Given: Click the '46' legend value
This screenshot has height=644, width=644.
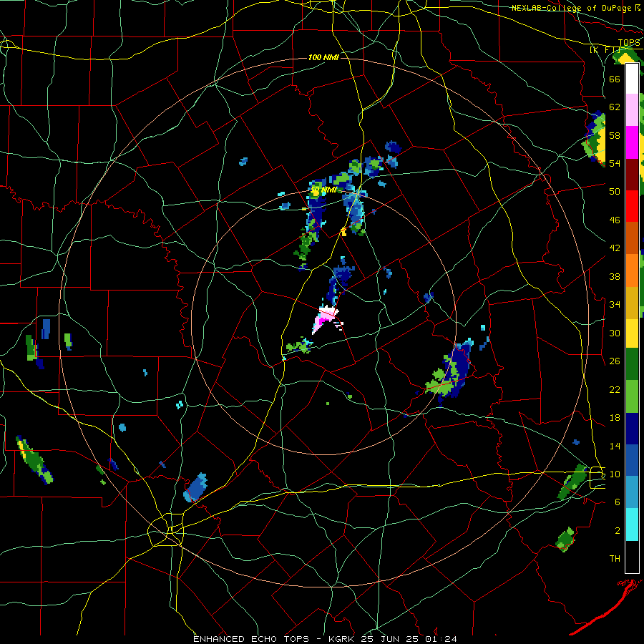Looking at the screenshot, I should click(615, 220).
